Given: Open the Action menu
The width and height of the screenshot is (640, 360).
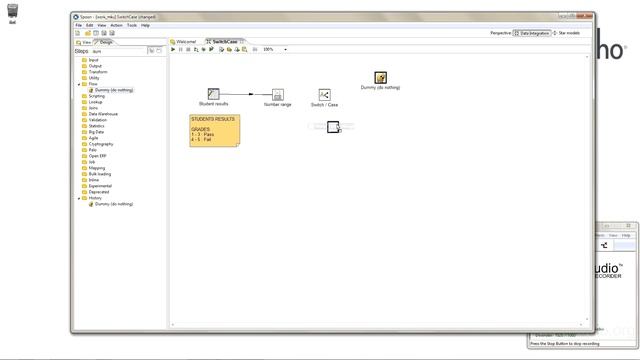Looking at the screenshot, I should [x=116, y=25].
